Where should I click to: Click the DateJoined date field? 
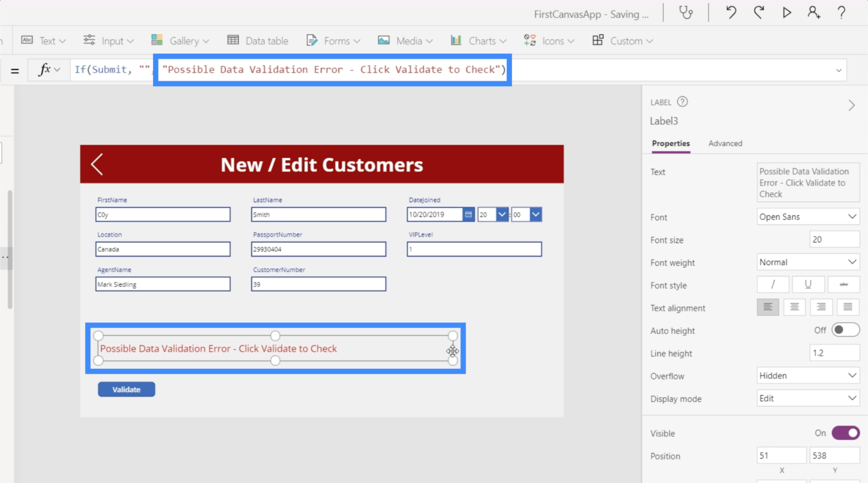coord(435,215)
